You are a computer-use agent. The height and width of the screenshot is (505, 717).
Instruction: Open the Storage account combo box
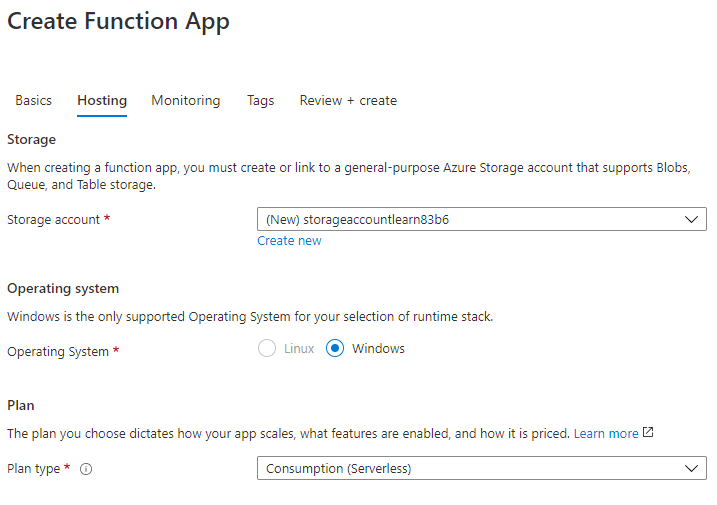(x=470, y=220)
